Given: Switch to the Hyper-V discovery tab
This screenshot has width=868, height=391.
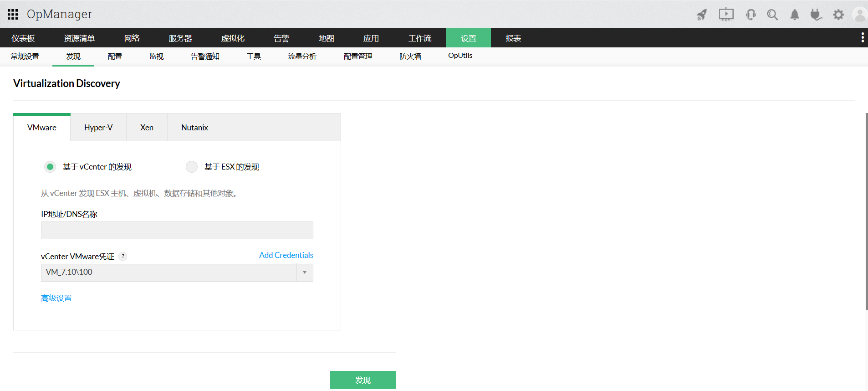Looking at the screenshot, I should tap(98, 128).
